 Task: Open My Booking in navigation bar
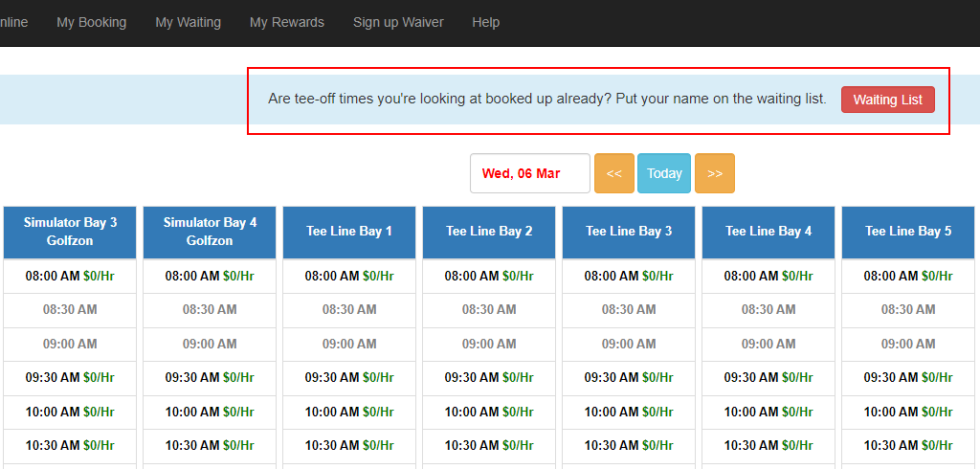[92, 22]
